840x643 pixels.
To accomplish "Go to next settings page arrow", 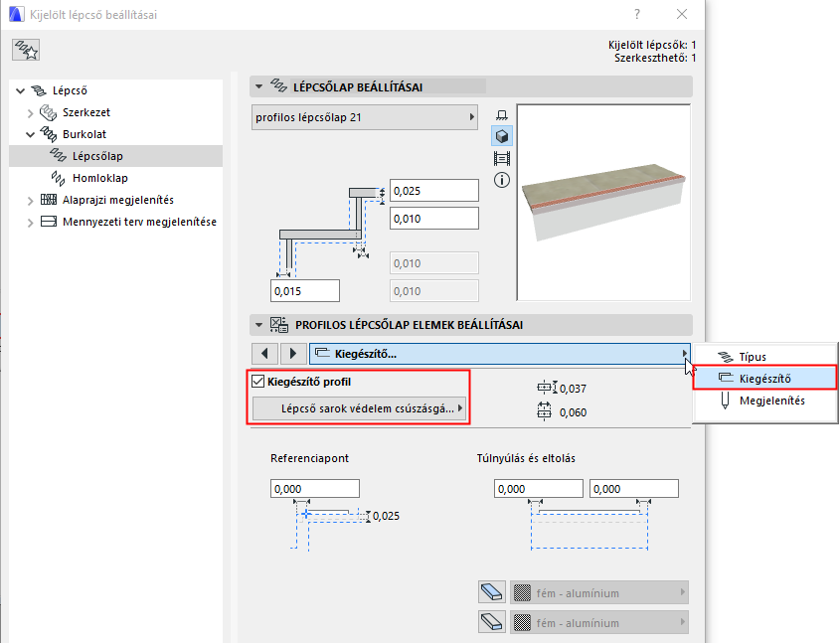I will coord(293,354).
